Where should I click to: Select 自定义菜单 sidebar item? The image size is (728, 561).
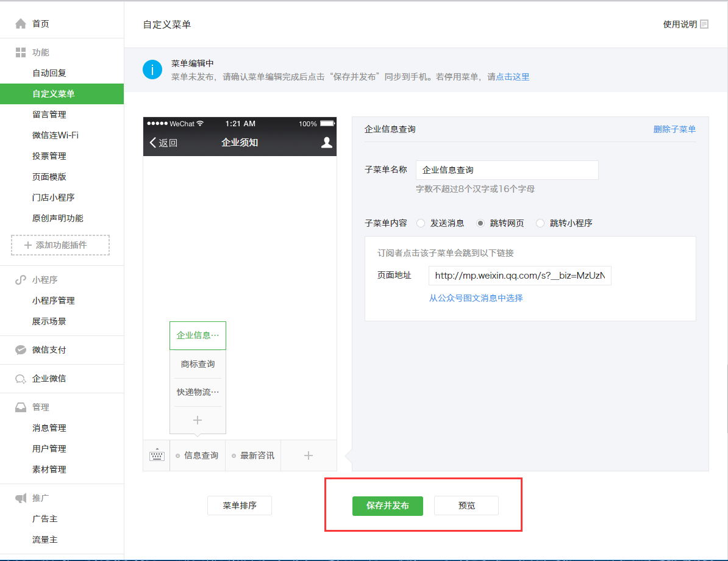(62, 94)
